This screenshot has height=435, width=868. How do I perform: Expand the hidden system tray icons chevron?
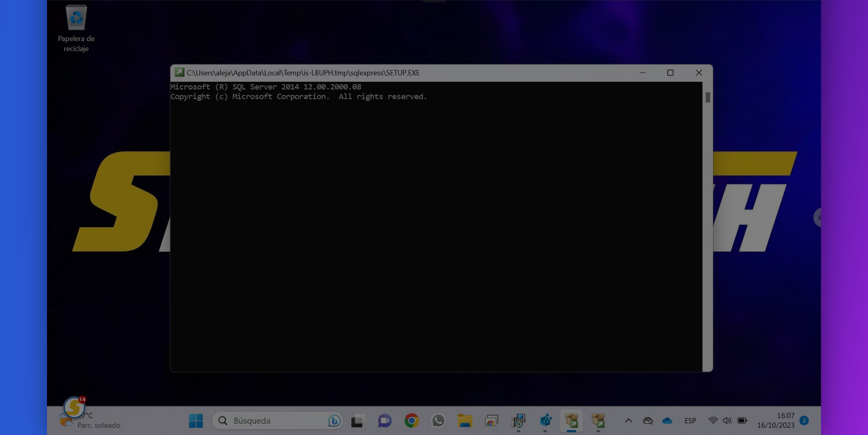(x=628, y=421)
